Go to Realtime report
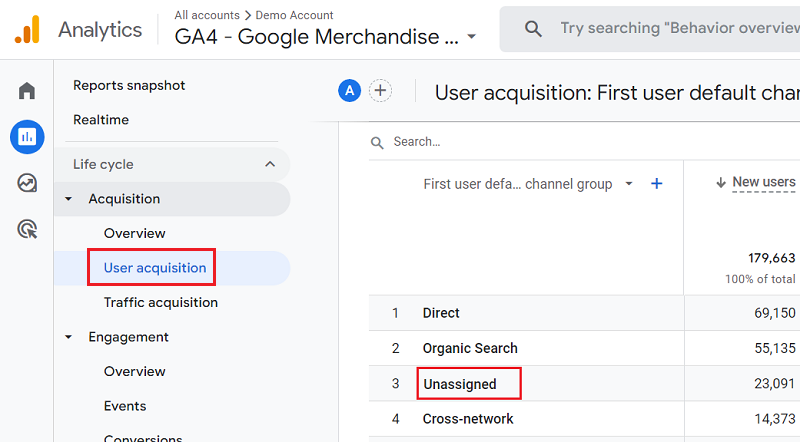Viewport: 800px width, 442px height. tap(101, 120)
